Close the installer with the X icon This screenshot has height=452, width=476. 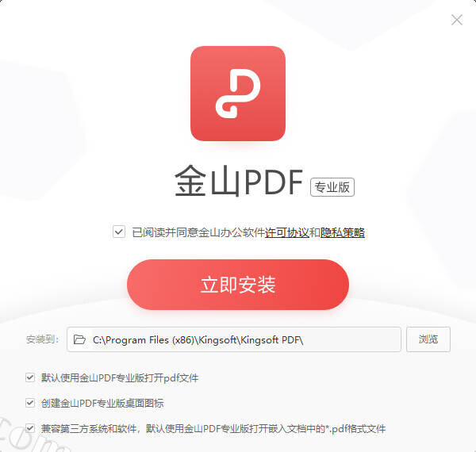coord(457,20)
